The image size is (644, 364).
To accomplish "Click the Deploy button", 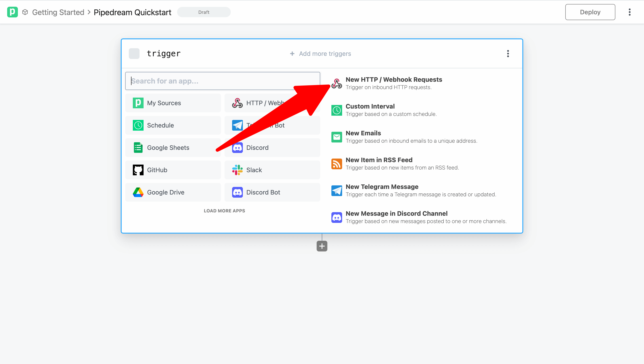I will click(590, 12).
